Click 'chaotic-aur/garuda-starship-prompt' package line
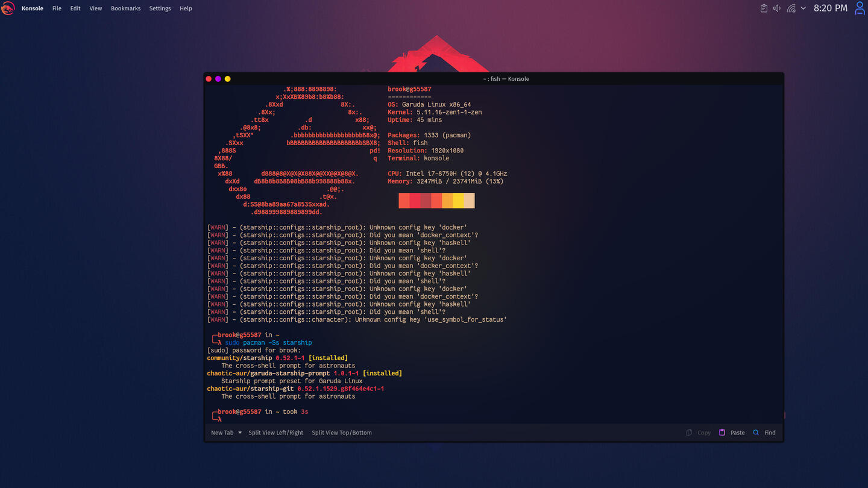Screen dimensions: 868x488 [x=304, y=374]
